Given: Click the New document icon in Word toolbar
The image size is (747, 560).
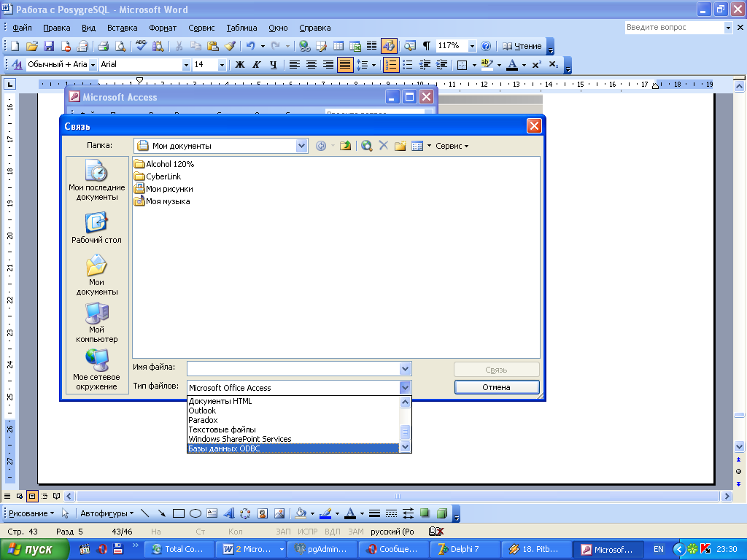Looking at the screenshot, I should pos(15,46).
